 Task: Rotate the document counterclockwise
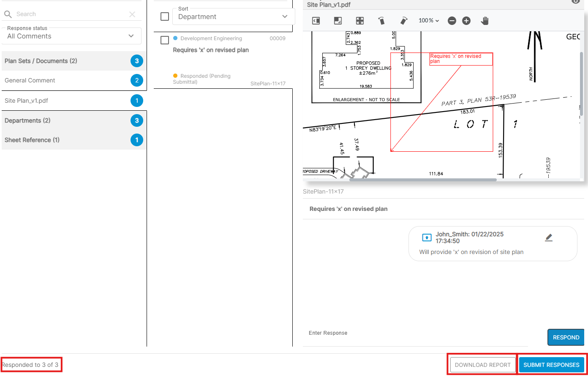(381, 21)
